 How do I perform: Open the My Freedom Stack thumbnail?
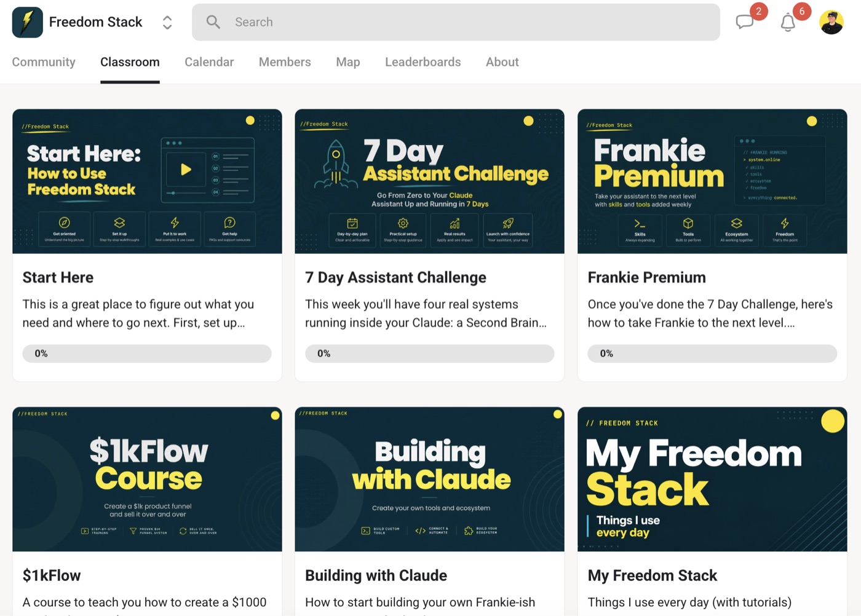(712, 479)
